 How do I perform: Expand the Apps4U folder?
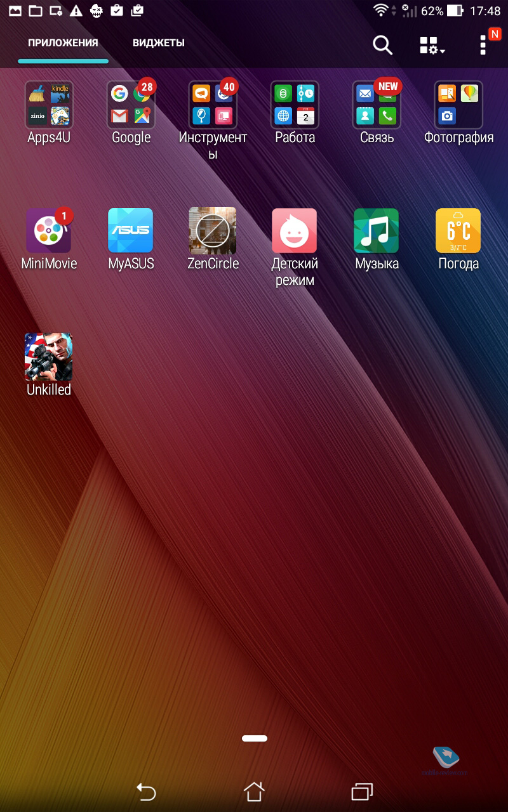(x=49, y=105)
